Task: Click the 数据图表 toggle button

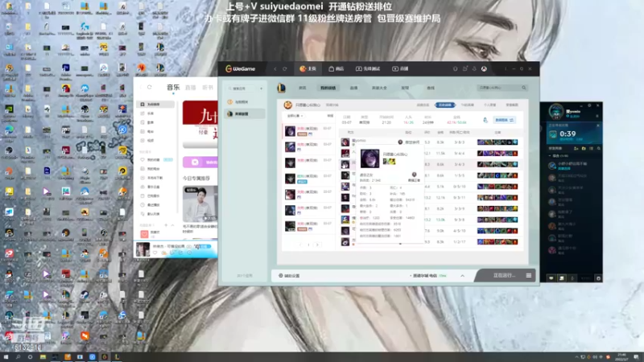Action: [x=505, y=120]
